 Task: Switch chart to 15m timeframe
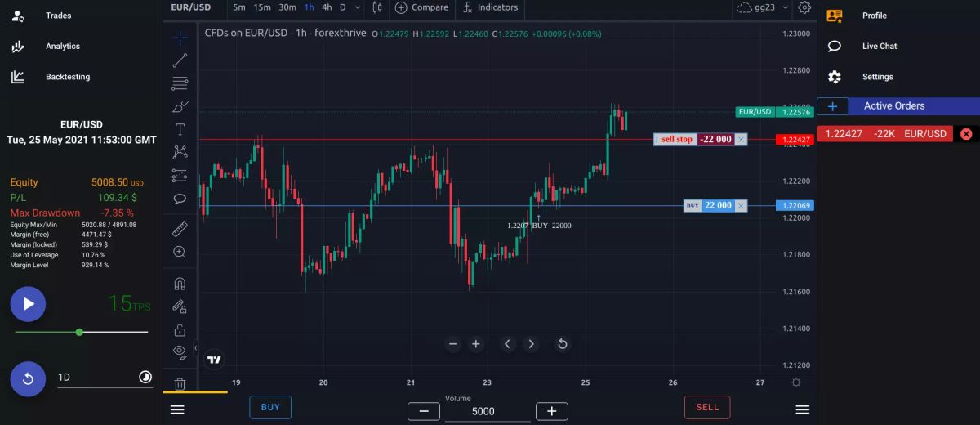pos(262,7)
